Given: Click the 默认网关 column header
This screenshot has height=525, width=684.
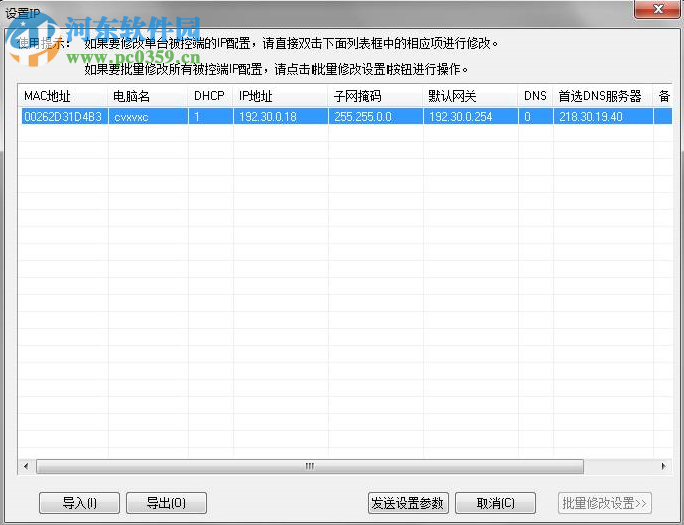Looking at the screenshot, I should click(x=471, y=96).
